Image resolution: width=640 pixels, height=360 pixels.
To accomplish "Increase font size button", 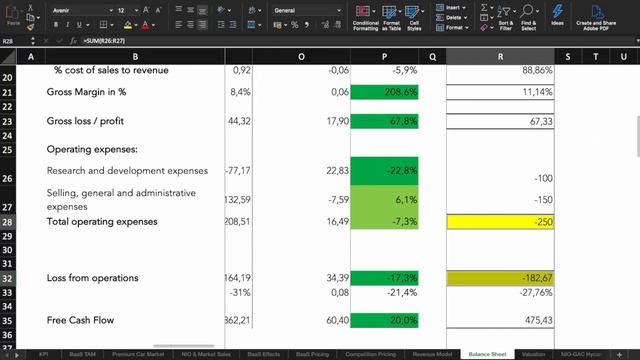I will [146, 10].
